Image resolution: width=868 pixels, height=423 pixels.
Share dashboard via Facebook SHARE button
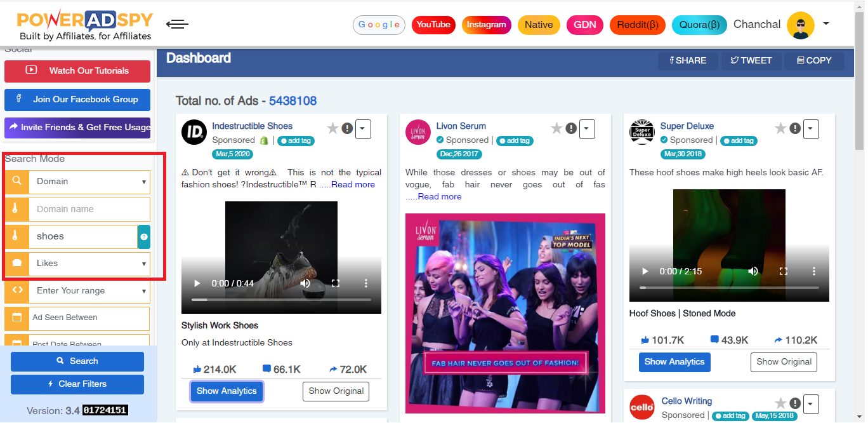tap(688, 60)
